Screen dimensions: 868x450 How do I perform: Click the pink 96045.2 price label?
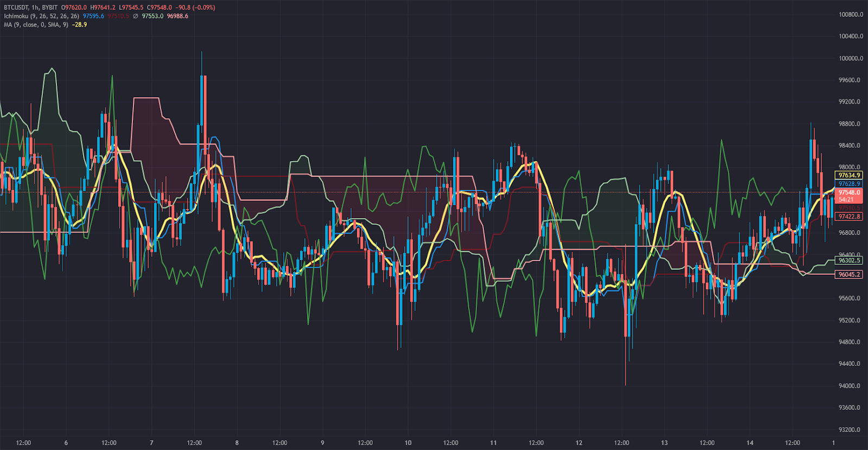click(849, 275)
